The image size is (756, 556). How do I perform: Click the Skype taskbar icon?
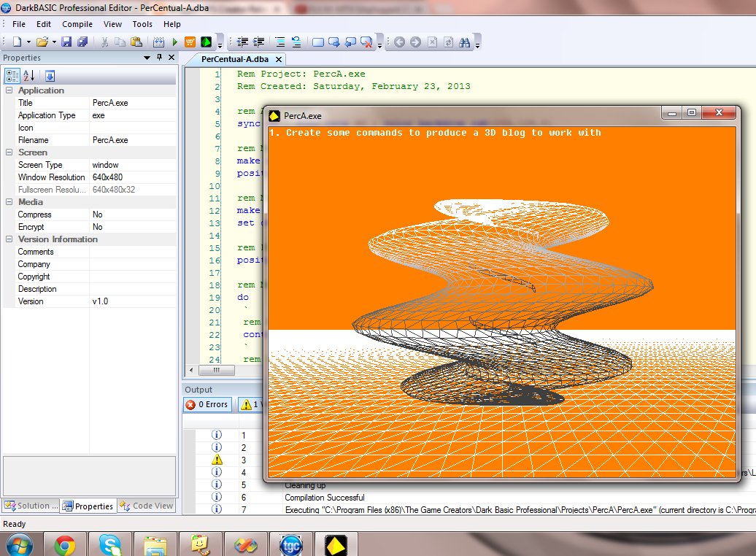pyautogui.click(x=110, y=545)
